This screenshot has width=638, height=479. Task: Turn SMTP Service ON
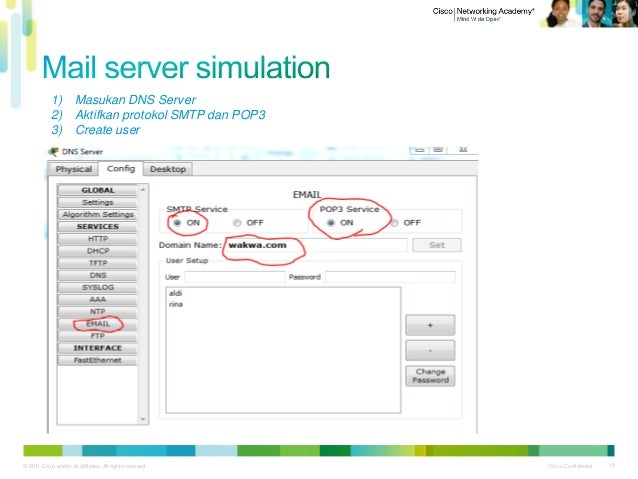pos(177,223)
